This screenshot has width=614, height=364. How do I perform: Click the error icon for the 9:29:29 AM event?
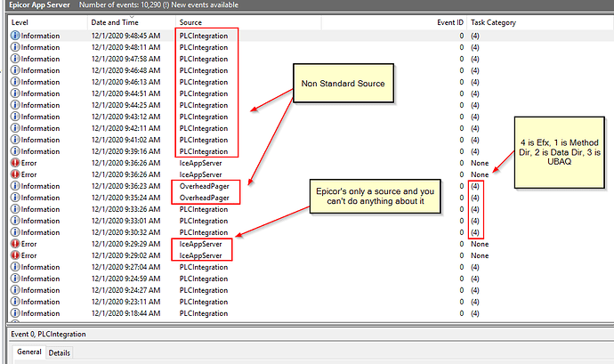pyautogui.click(x=15, y=244)
